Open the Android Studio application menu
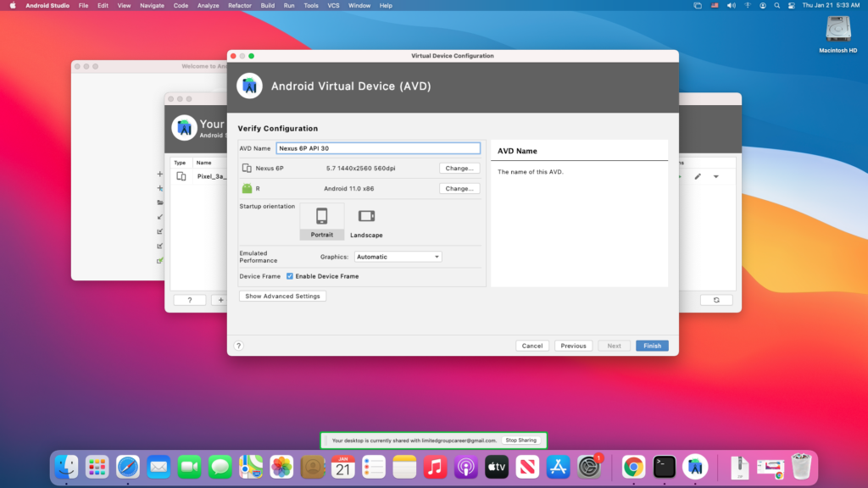 point(47,6)
